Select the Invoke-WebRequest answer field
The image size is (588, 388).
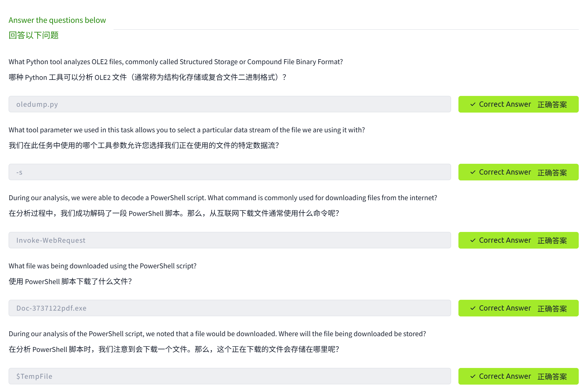click(230, 240)
